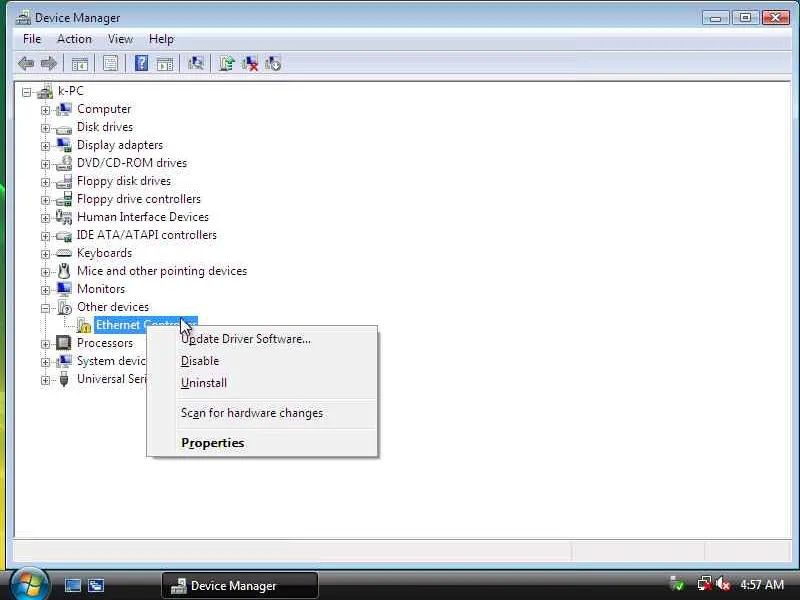Click Show Desktop quick launch icon

pos(72,585)
